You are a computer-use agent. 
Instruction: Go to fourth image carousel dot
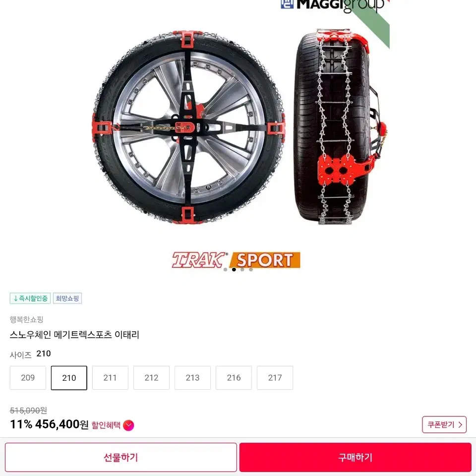point(251,270)
